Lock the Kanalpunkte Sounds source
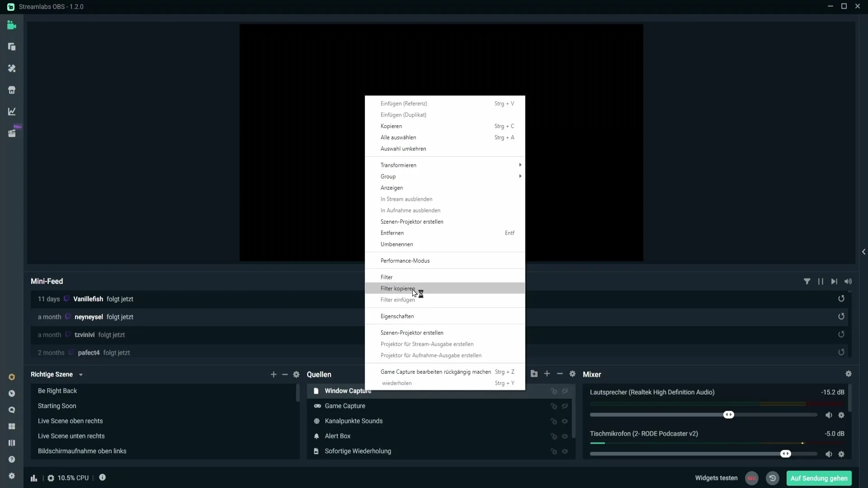The width and height of the screenshot is (868, 488). pos(554,421)
